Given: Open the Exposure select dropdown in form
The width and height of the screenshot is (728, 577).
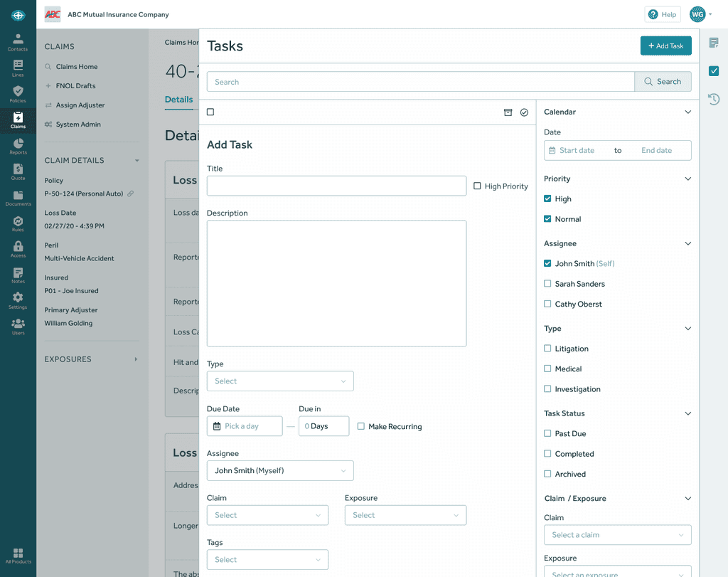Looking at the screenshot, I should point(405,515).
